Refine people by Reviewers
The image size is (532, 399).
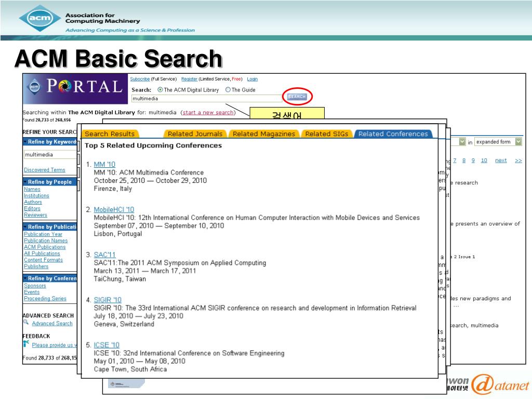point(35,215)
